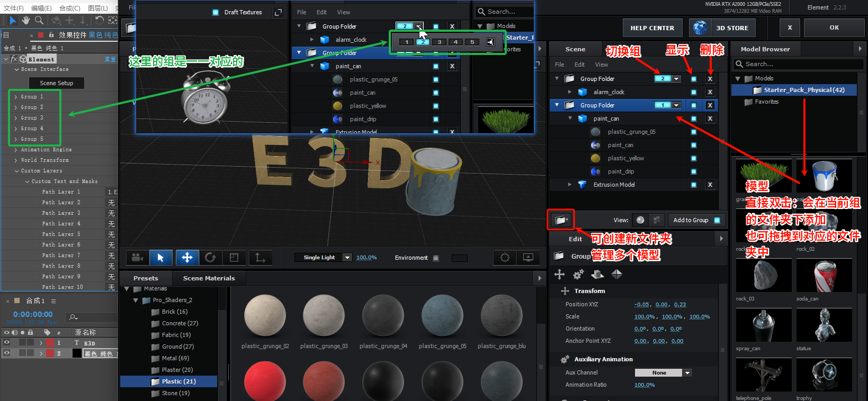Click the cube-on-plane icon in Edit panel
The width and height of the screenshot is (868, 401).
pyautogui.click(x=597, y=274)
